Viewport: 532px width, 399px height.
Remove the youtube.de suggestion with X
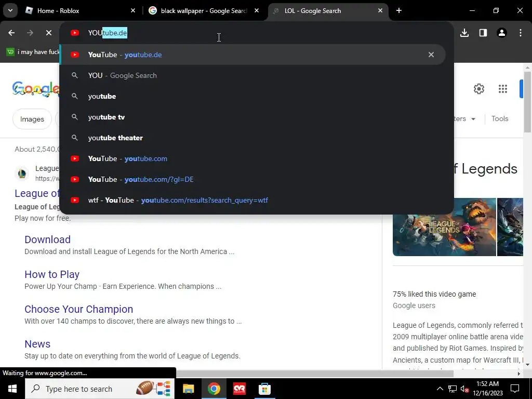[x=431, y=55]
